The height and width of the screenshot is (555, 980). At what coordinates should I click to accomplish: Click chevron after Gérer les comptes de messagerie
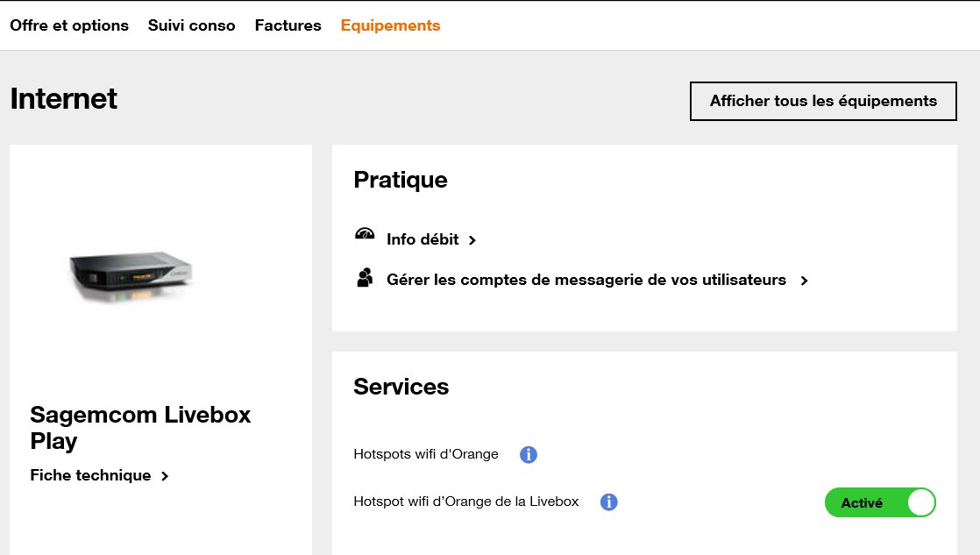[x=804, y=281]
